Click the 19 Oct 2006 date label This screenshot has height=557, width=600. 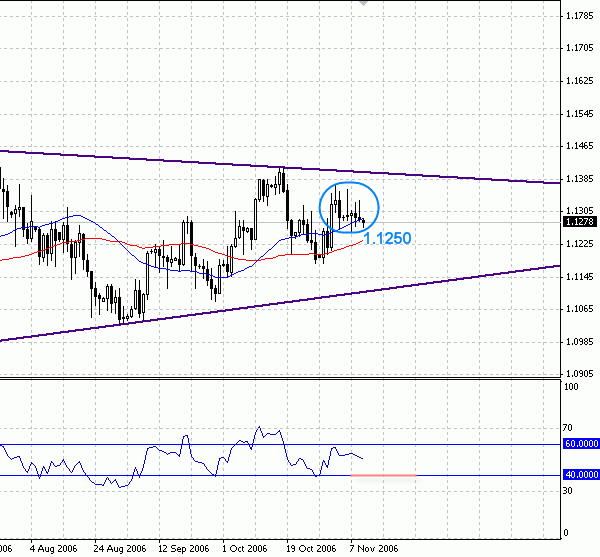click(311, 549)
